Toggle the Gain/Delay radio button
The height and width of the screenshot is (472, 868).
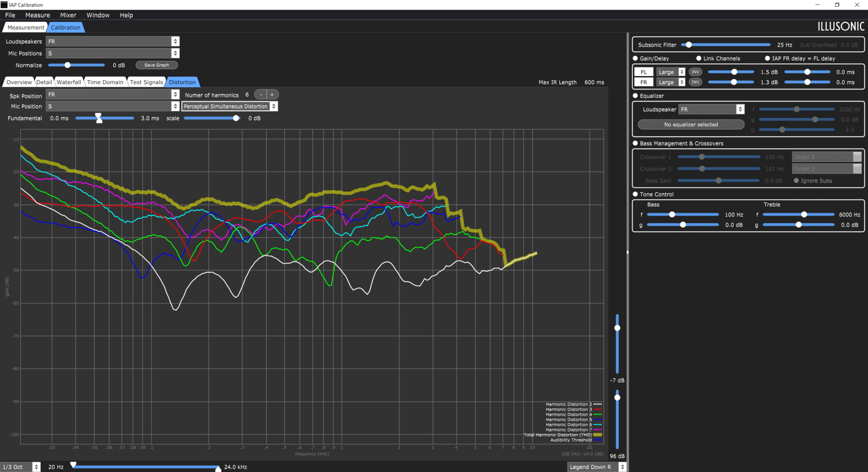tap(635, 58)
